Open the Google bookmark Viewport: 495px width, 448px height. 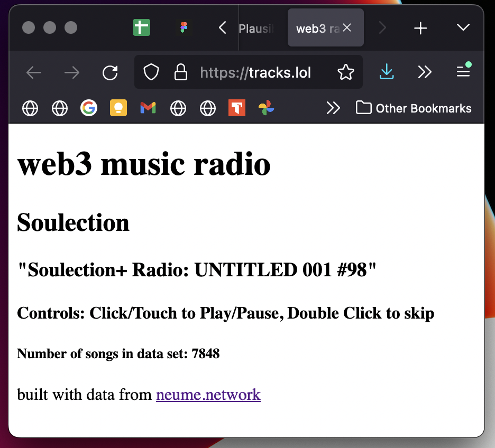(89, 108)
